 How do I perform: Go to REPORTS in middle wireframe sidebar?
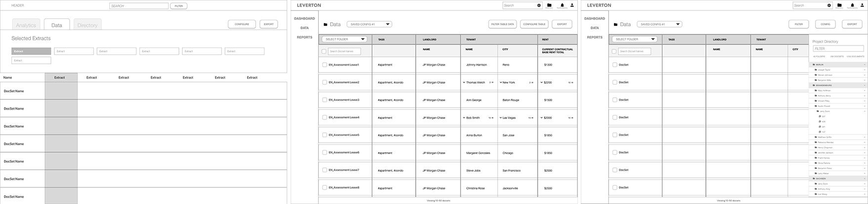(x=304, y=37)
